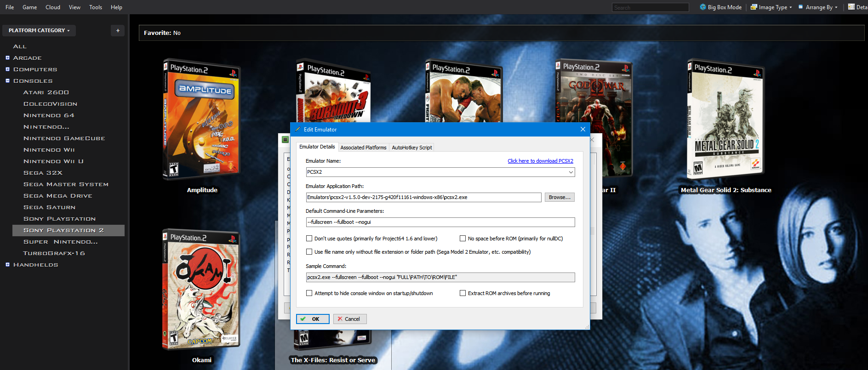Select ColecoVision platform
Viewport: 868px width, 370px height.
tap(50, 104)
